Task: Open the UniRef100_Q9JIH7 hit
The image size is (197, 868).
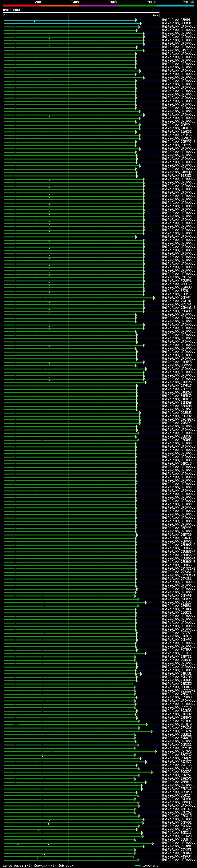Action: [177, 301]
